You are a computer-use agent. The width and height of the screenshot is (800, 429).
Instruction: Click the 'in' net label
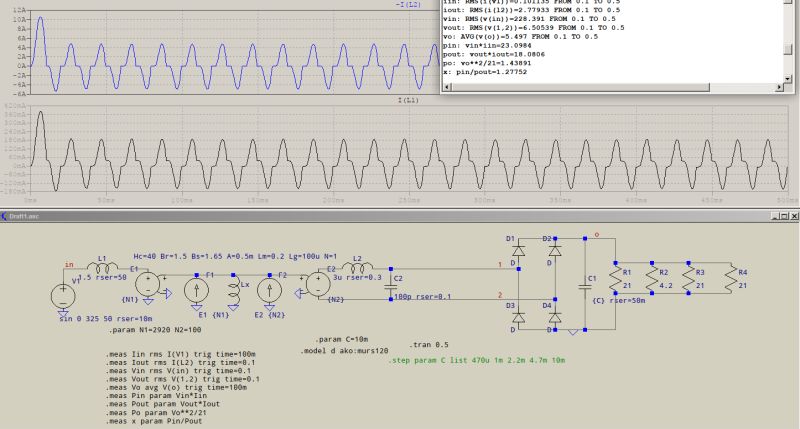pyautogui.click(x=69, y=264)
